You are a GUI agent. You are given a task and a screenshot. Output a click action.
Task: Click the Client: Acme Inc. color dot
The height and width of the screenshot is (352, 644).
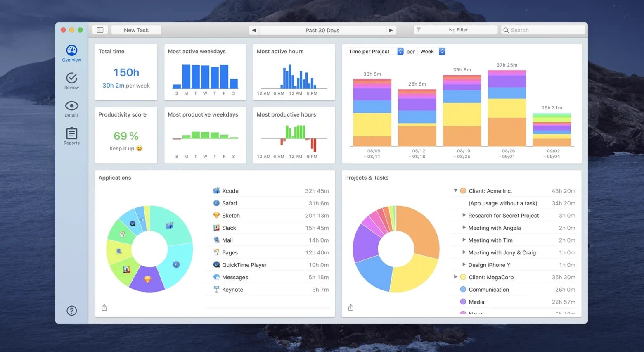[x=463, y=190]
